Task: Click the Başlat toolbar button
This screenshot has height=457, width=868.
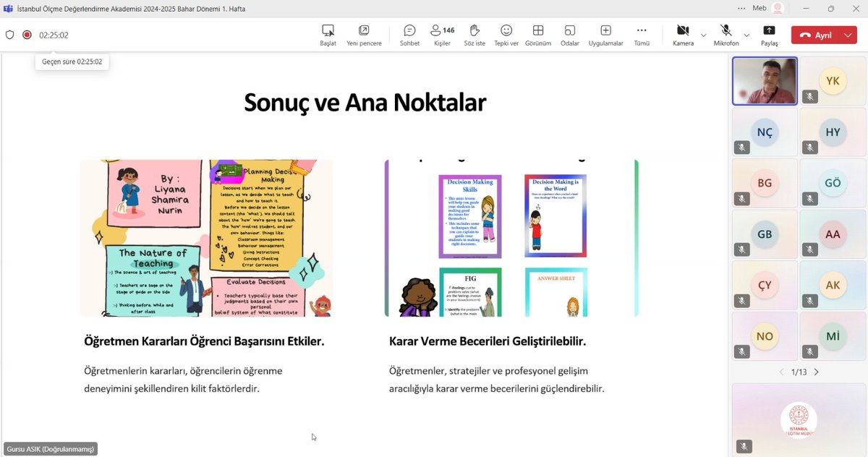Action: click(328, 35)
